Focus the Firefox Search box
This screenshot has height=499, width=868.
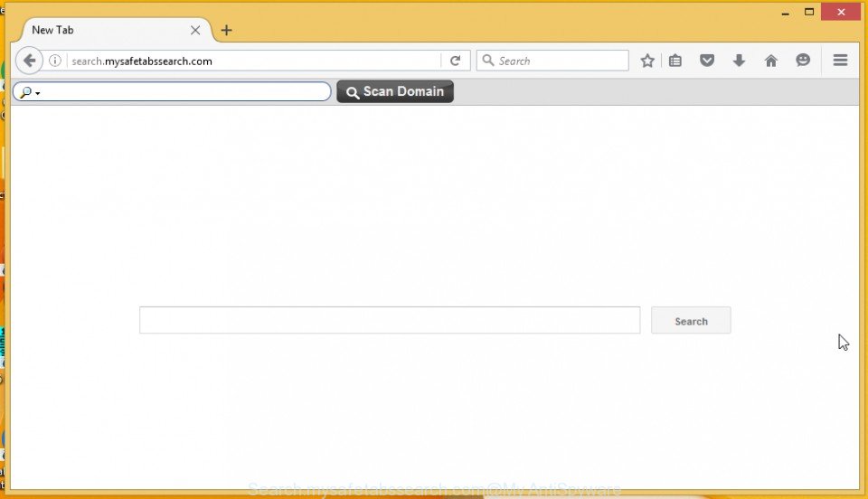[552, 61]
